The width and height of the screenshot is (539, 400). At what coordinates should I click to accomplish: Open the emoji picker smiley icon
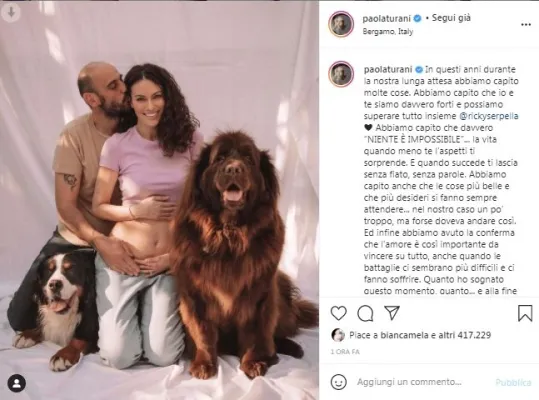tap(338, 382)
